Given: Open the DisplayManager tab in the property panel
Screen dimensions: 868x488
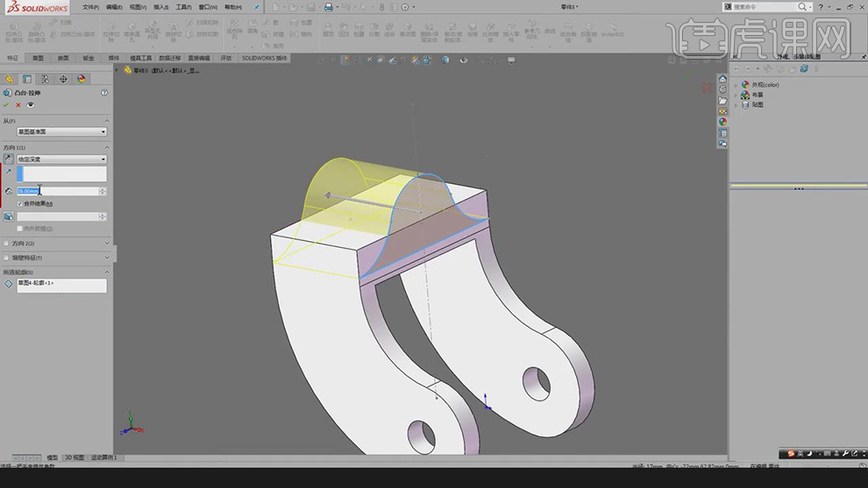Looking at the screenshot, I should pyautogui.click(x=82, y=79).
